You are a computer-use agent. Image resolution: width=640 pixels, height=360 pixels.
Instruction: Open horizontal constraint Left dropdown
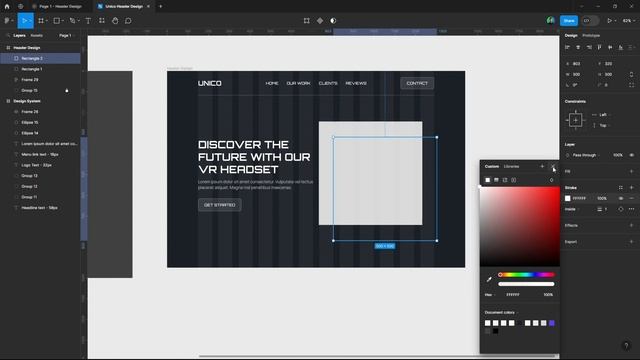[x=603, y=115]
